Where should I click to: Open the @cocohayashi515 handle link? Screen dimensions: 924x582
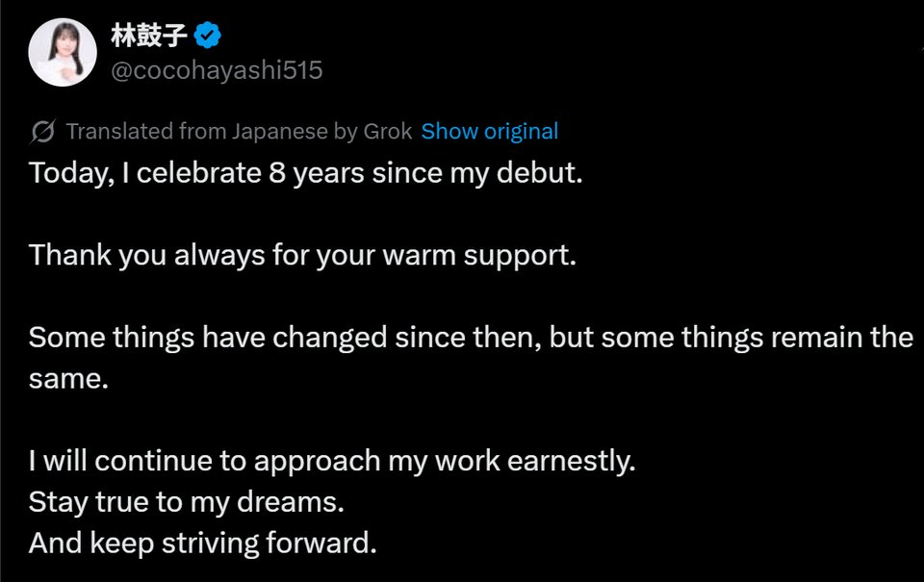tap(217, 70)
